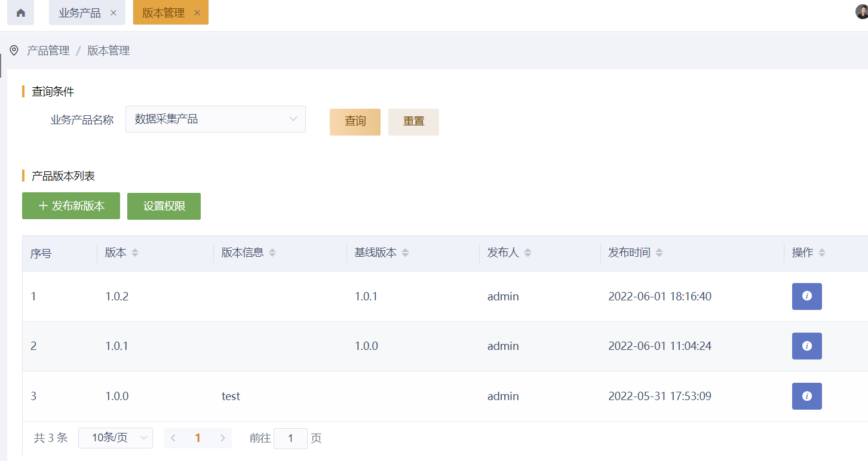Image resolution: width=868 pixels, height=461 pixels.
Task: Sort by 版本信息 column
Action: click(272, 253)
